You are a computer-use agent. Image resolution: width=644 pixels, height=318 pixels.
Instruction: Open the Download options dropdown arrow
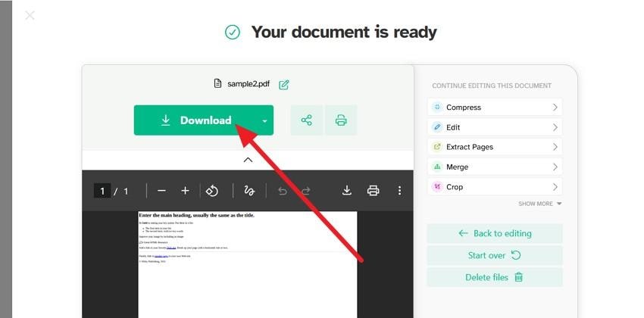point(265,120)
